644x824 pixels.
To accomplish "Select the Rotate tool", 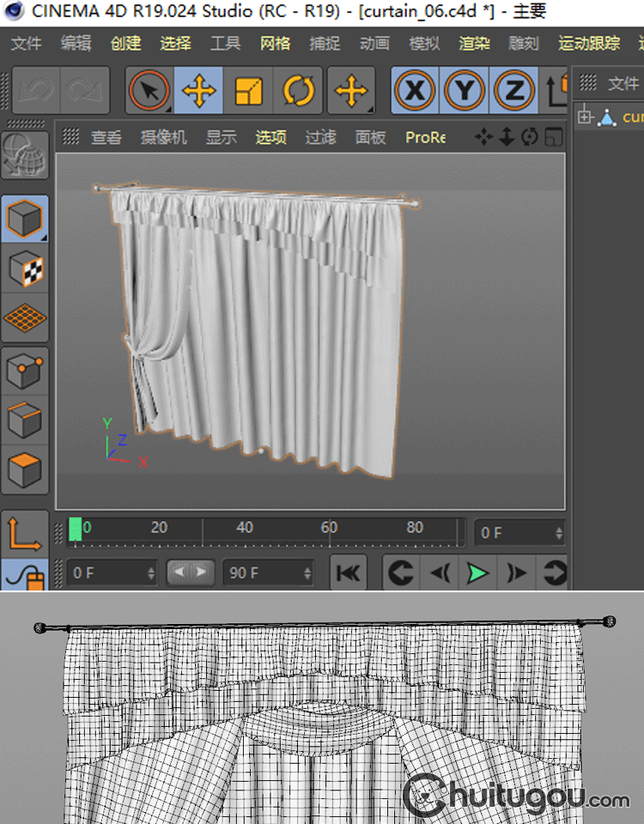I will coord(299,90).
